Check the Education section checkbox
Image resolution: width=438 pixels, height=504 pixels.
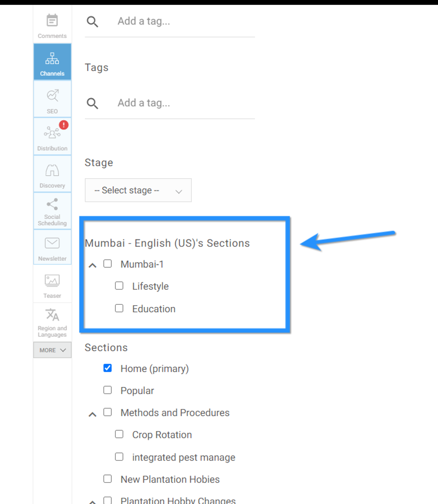coord(119,308)
